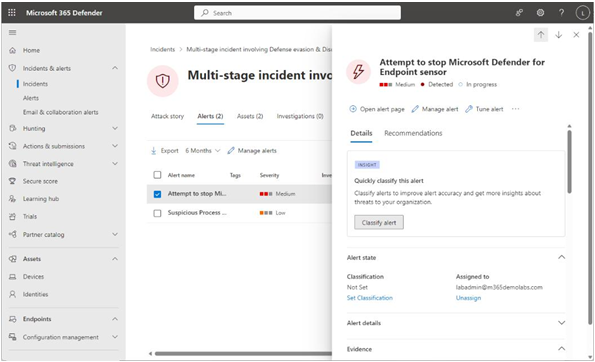Go to previous alert with up arrow

[541, 35]
